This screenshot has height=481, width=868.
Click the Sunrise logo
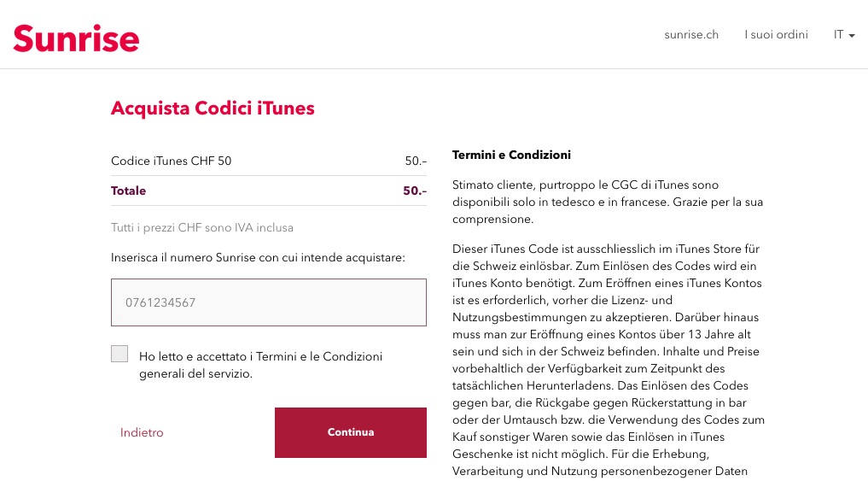pos(77,38)
